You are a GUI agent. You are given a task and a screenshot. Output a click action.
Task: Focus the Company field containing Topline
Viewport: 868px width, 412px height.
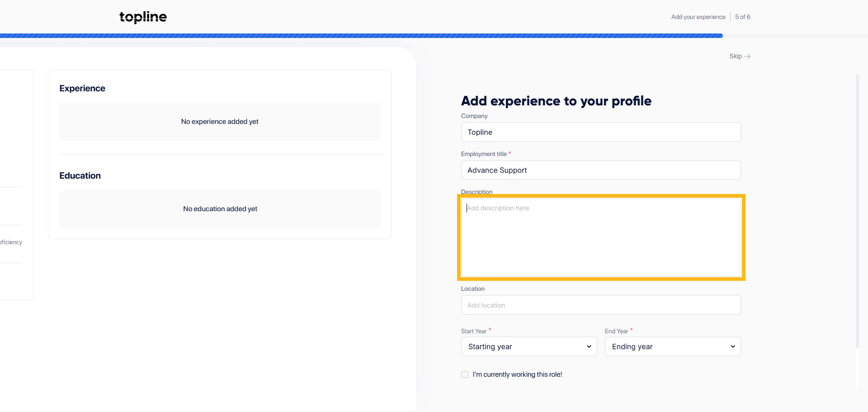[601, 132]
